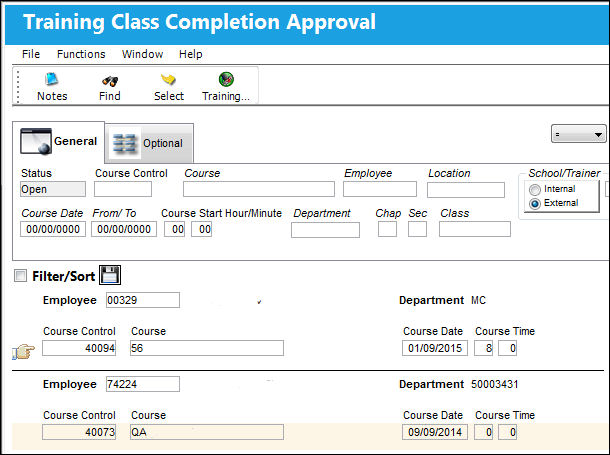This screenshot has width=610, height=455.
Task: Click the Course Date field 01/09/2015
Action: point(435,348)
